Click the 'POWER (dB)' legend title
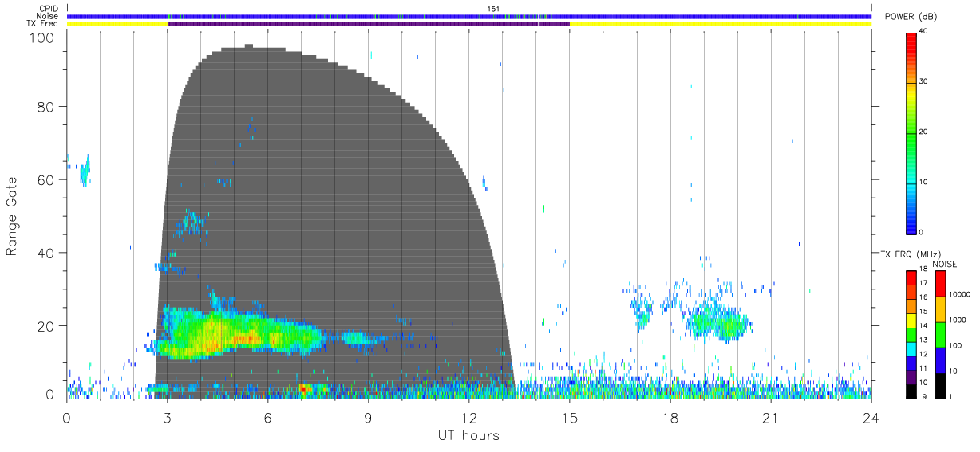 911,17
